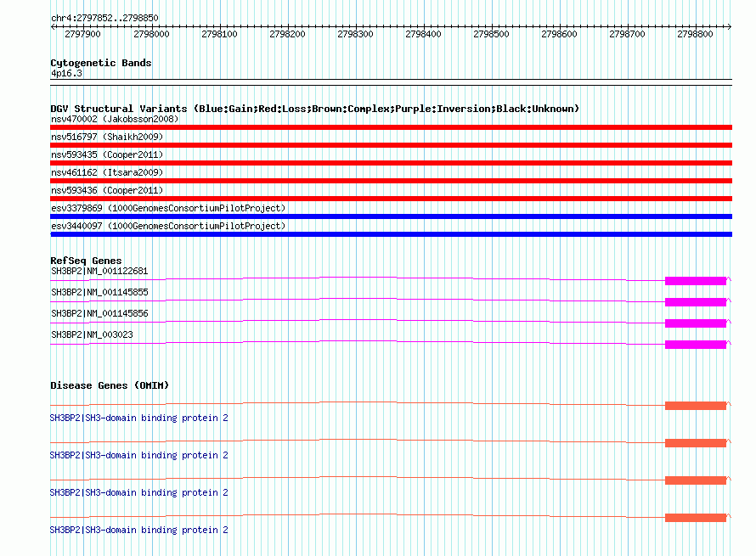The width and height of the screenshot is (756, 556).
Task: Open the DGV Structural Variants track title
Action: [315, 109]
